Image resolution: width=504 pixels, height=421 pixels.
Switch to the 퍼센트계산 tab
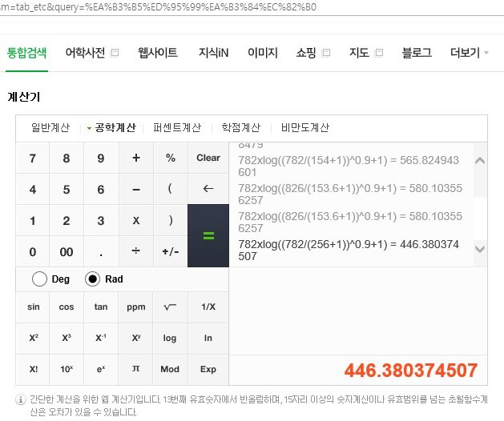pos(177,128)
